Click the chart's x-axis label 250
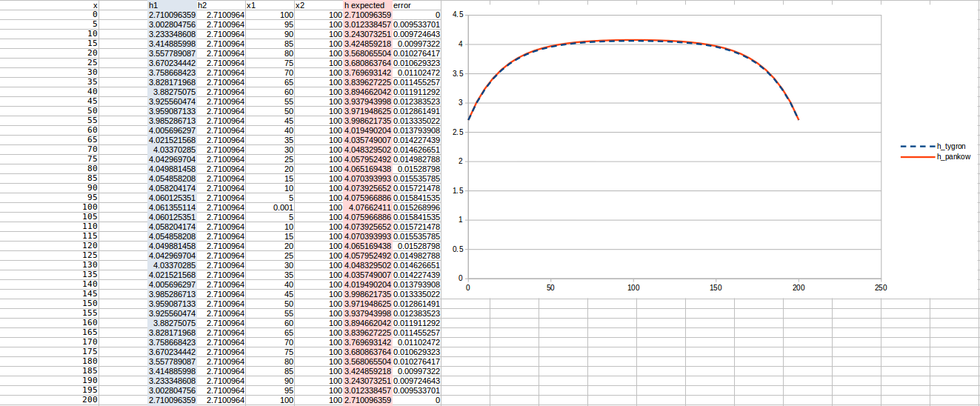 point(880,287)
